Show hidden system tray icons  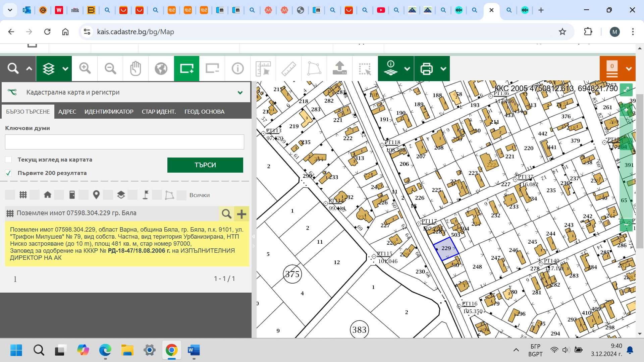tap(516, 350)
